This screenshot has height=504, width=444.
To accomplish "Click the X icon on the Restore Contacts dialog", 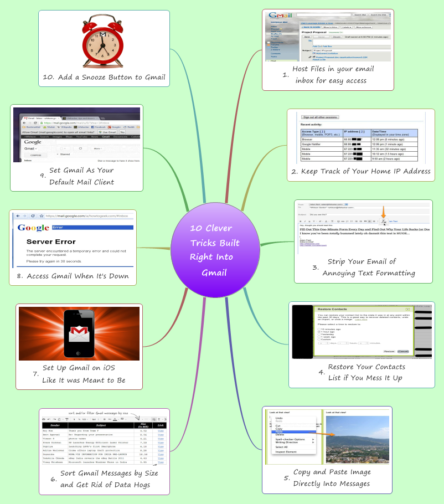I will 408,309.
